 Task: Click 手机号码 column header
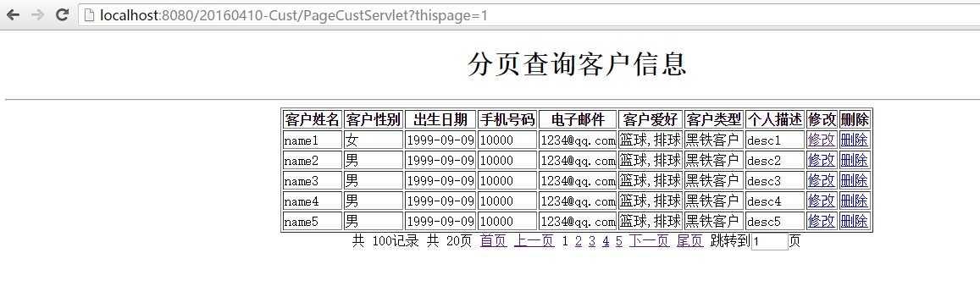coord(507,119)
